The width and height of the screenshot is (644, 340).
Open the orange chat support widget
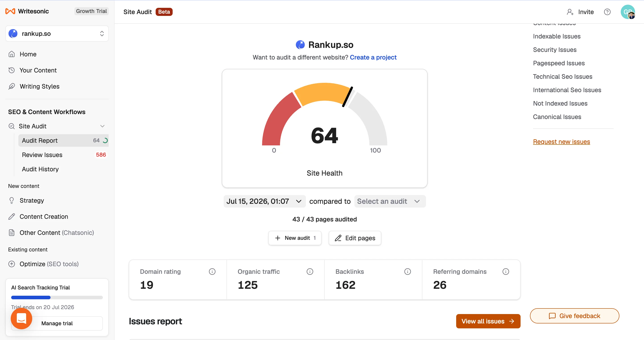pos(21,319)
